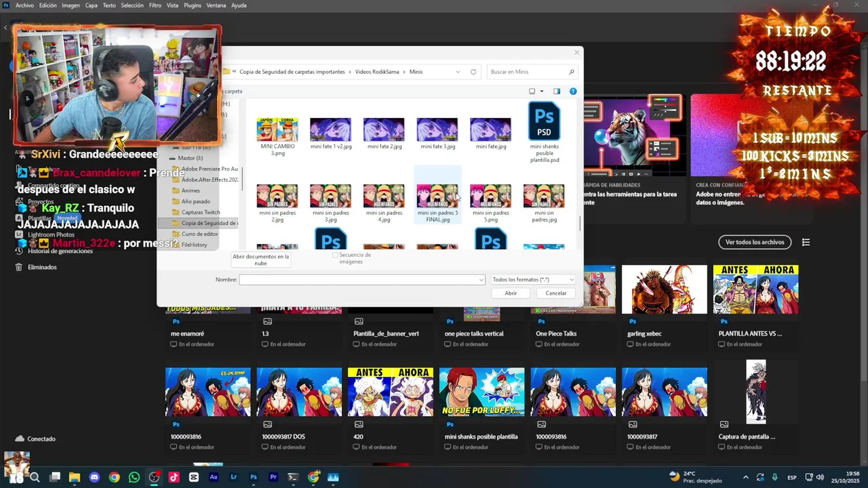Click the volume icon in the system tray
Image resolution: width=868 pixels, height=488 pixels.
(820, 477)
